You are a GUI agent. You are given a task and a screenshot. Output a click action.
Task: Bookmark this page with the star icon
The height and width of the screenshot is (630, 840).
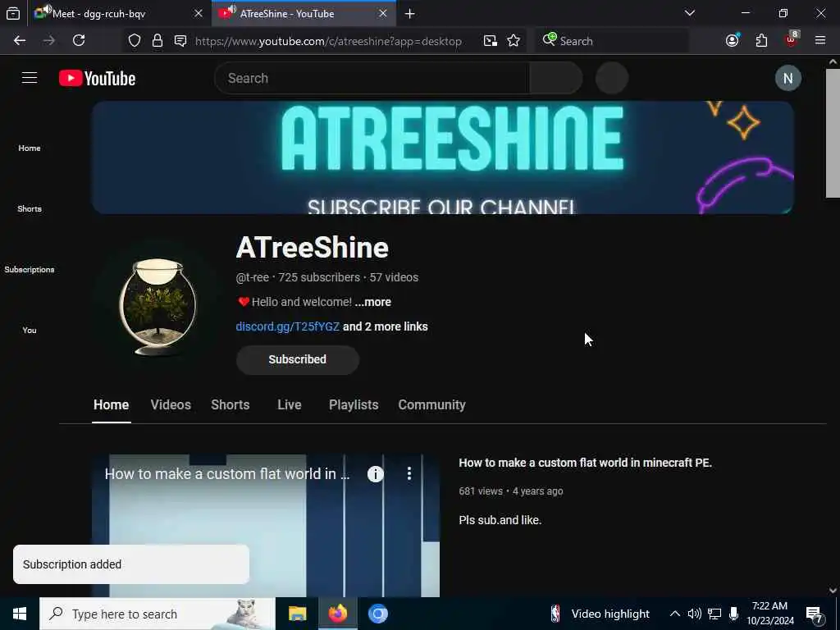[x=514, y=41]
